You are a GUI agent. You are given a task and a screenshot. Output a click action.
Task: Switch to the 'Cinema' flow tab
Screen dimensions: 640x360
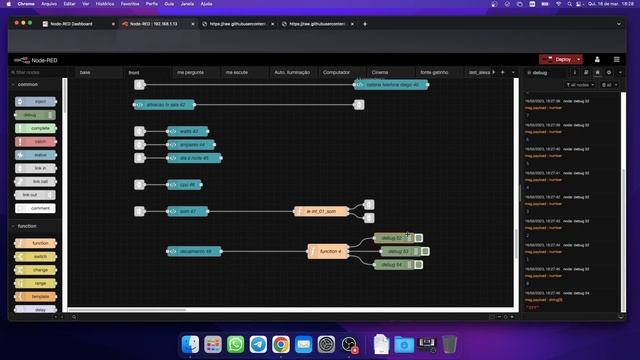click(391, 72)
